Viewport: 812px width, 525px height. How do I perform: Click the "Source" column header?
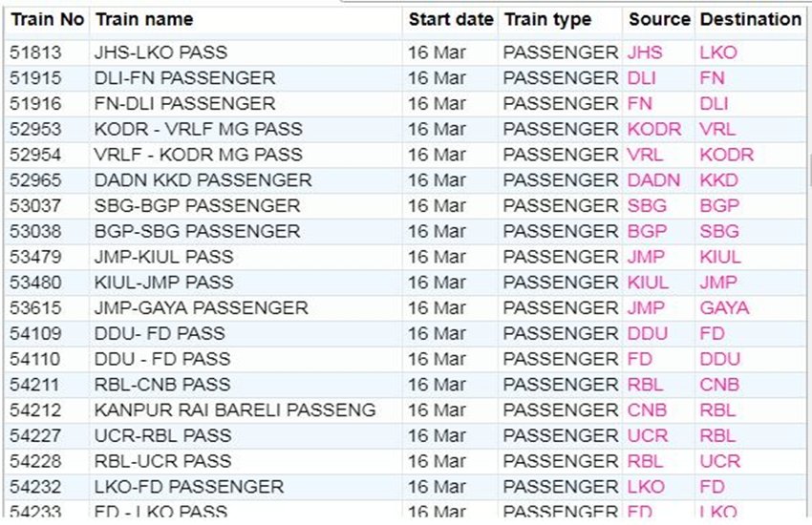pyautogui.click(x=659, y=19)
